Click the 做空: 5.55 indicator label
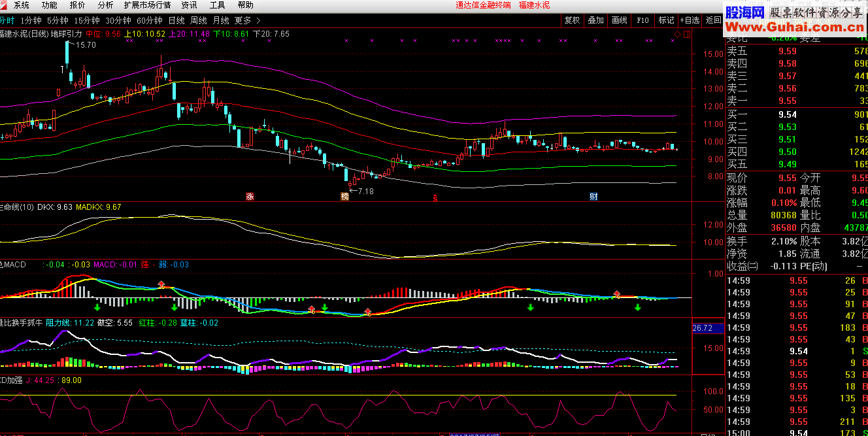868x436 pixels. point(115,322)
